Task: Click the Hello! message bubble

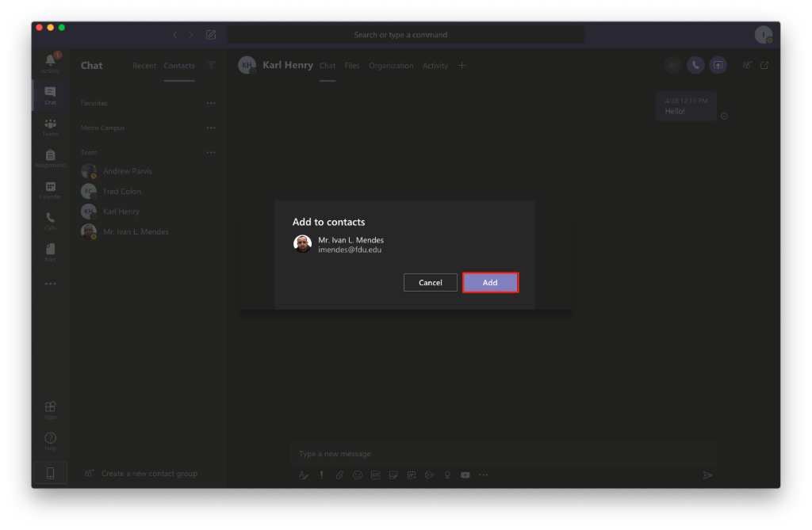Action: coord(686,106)
